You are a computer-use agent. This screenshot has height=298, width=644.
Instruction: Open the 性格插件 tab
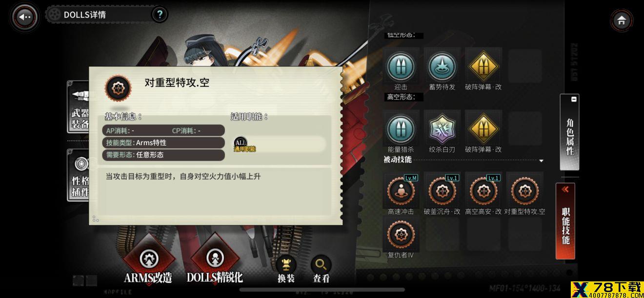(78, 175)
